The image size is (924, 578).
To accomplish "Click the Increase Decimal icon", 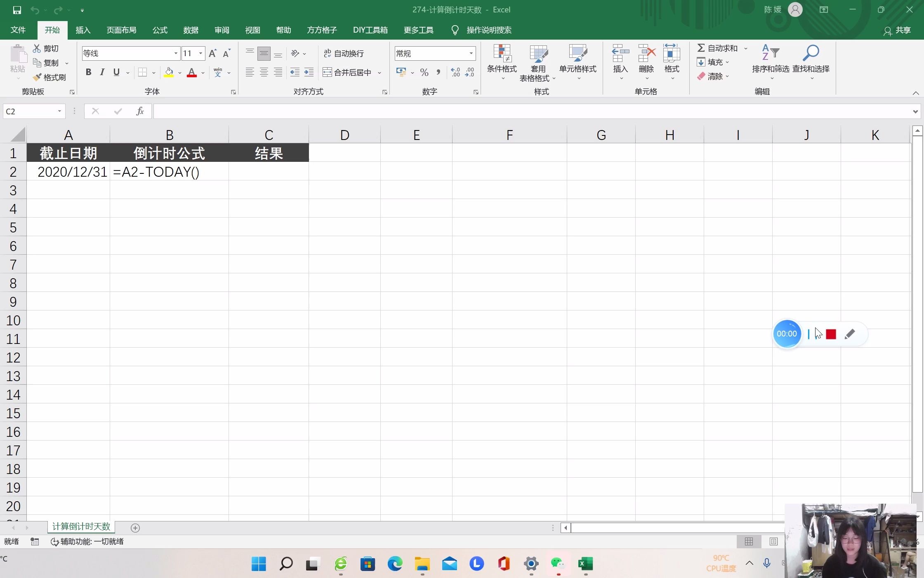I will (455, 72).
